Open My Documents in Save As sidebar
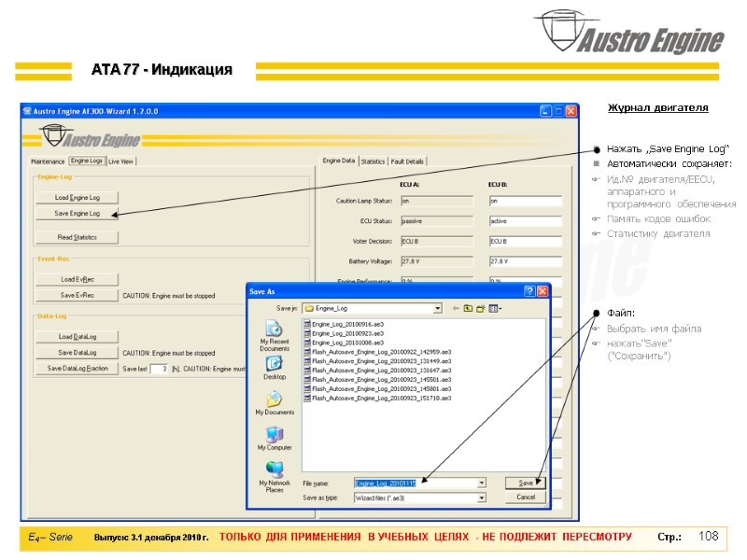This screenshot has width=747, height=560. 275,403
